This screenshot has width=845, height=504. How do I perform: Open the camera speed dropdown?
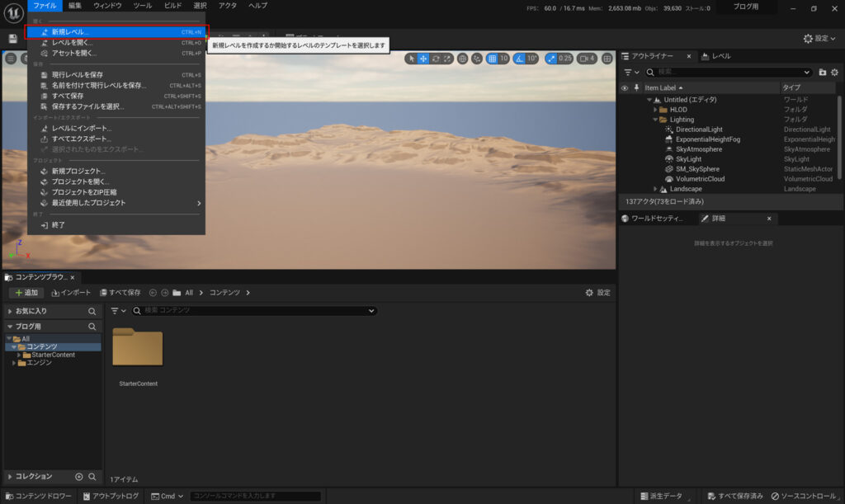click(587, 59)
